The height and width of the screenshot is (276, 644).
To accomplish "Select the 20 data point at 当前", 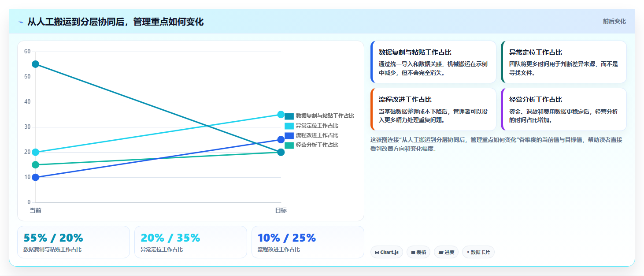I will 35,152.
